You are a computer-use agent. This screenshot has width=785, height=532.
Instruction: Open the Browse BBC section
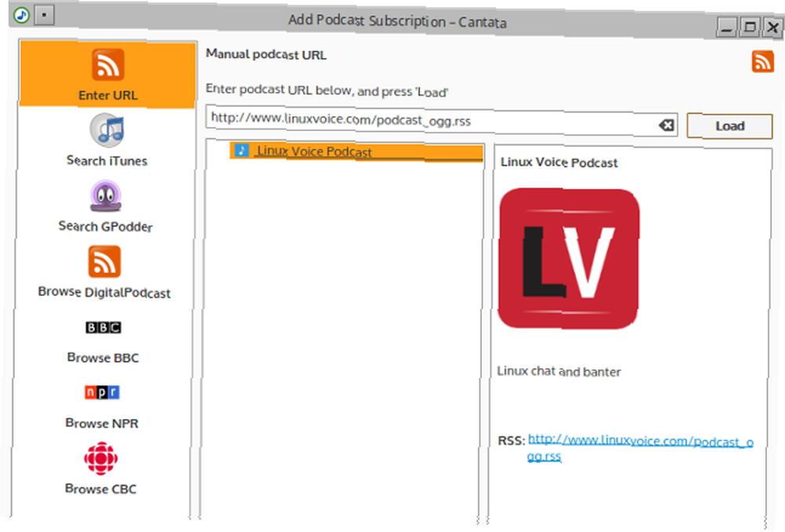tap(103, 342)
